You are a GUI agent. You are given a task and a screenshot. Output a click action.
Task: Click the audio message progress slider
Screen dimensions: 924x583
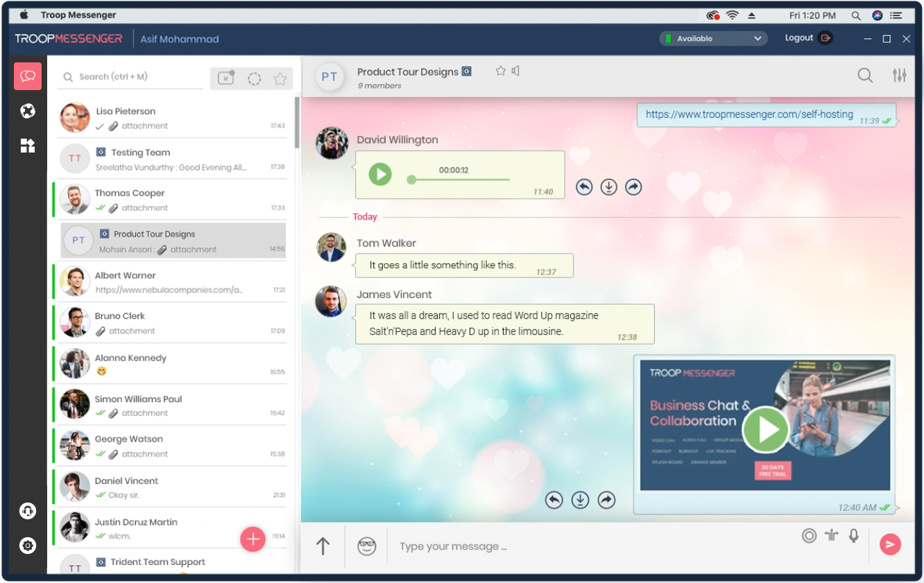pos(459,180)
